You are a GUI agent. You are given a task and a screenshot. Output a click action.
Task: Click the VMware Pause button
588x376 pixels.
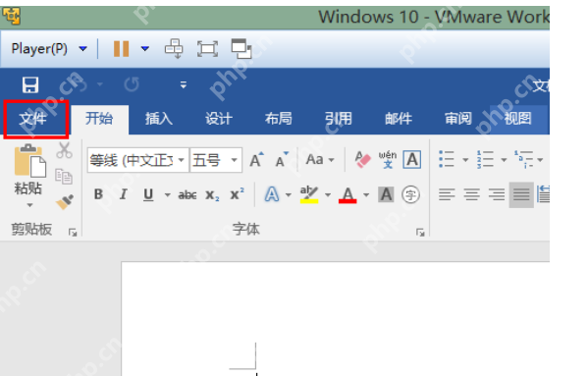click(x=121, y=49)
